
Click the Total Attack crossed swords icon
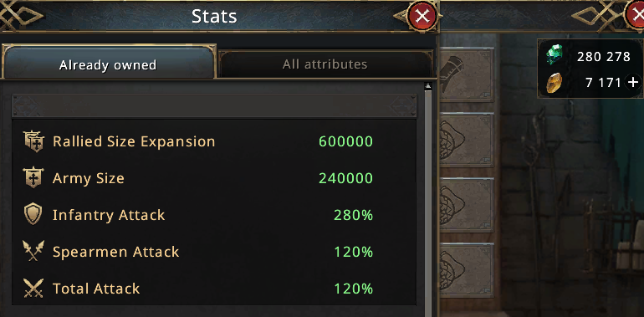point(33,289)
